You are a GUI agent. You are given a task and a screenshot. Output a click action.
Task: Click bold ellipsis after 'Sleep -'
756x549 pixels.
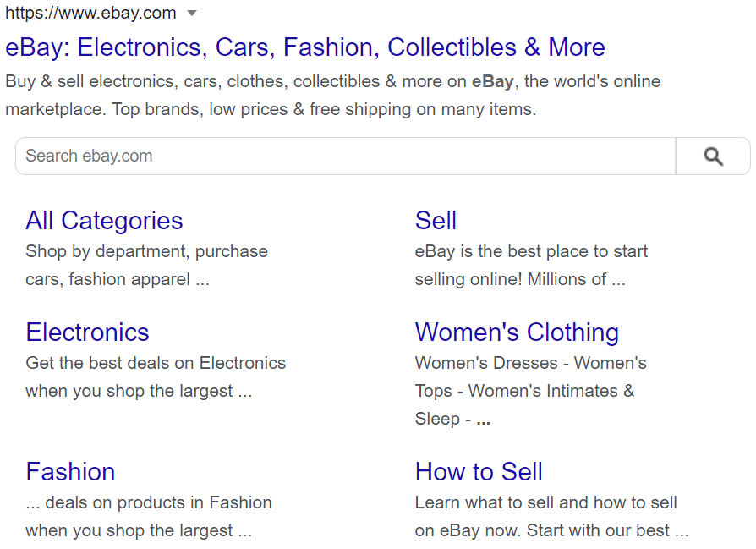click(483, 422)
